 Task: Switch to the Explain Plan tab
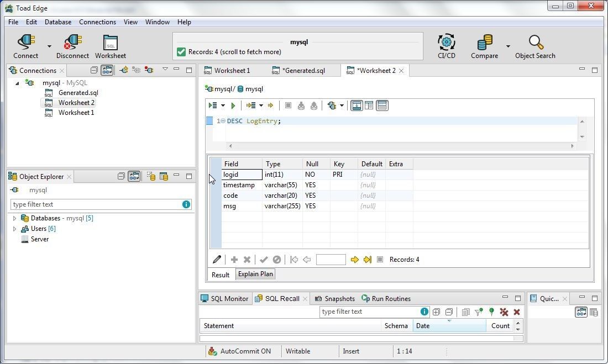[x=255, y=274]
